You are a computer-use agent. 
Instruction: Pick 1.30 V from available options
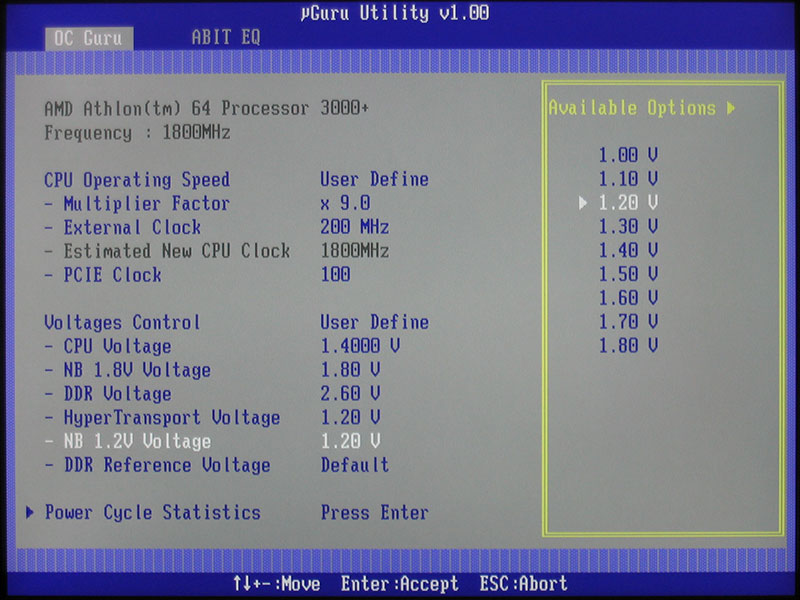pos(628,226)
